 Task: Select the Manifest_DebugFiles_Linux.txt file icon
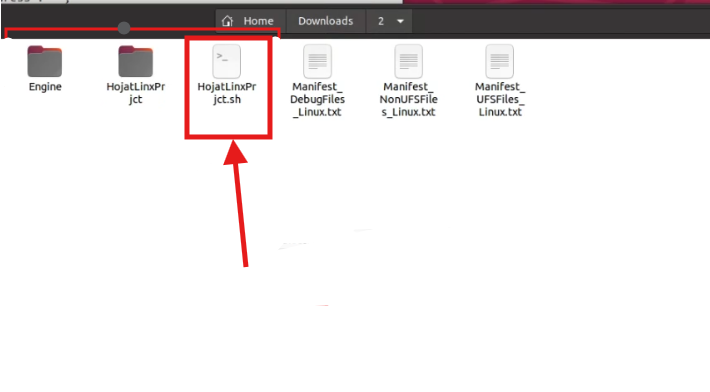click(317, 61)
